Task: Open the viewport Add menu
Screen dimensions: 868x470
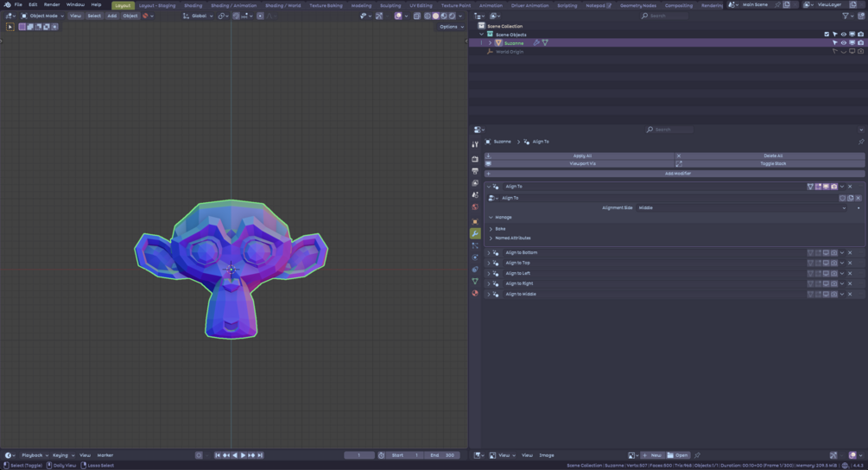Action: coord(111,16)
